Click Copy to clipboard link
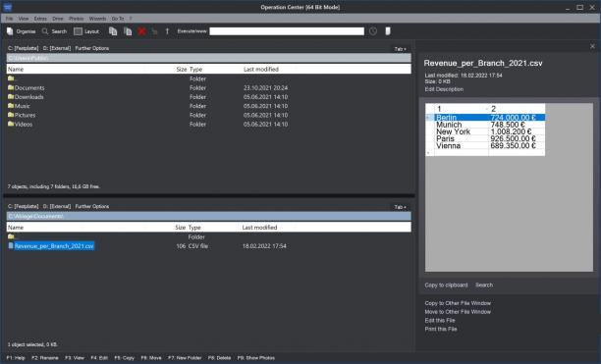The height and width of the screenshot is (364, 601). tap(446, 286)
